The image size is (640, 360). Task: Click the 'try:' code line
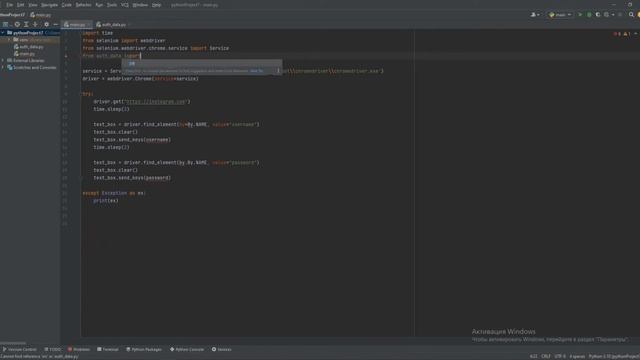(88, 94)
